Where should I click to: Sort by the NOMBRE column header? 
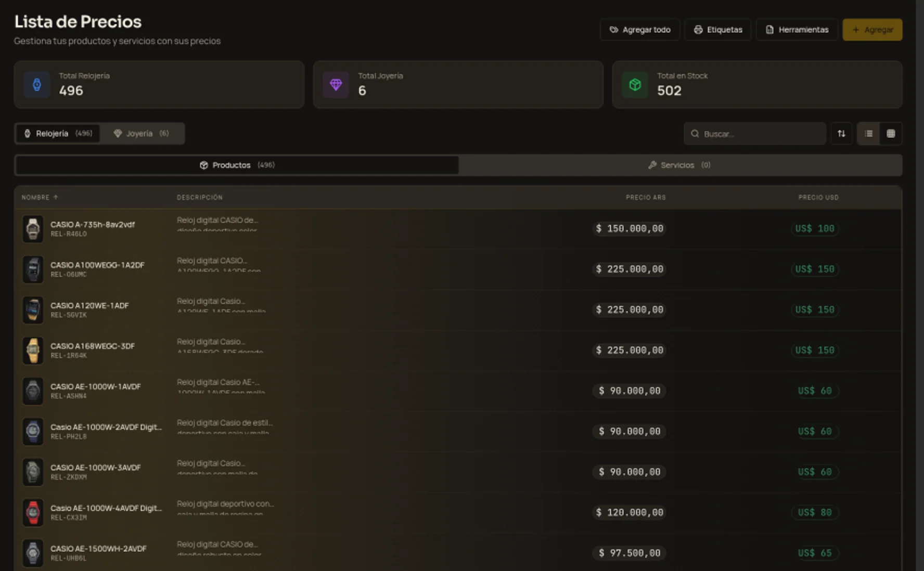click(x=40, y=198)
